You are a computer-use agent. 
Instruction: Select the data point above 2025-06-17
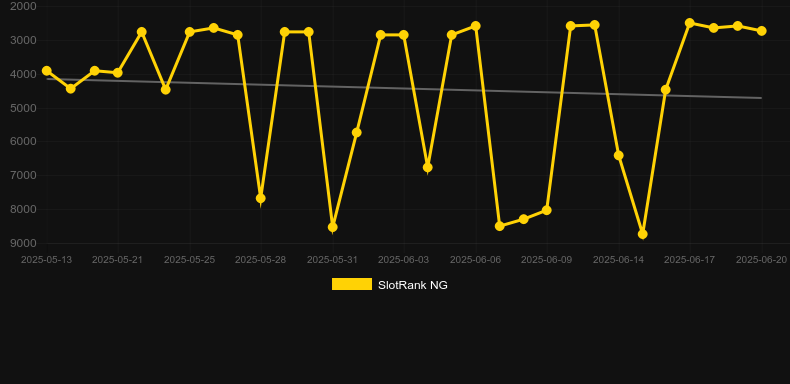(x=690, y=23)
